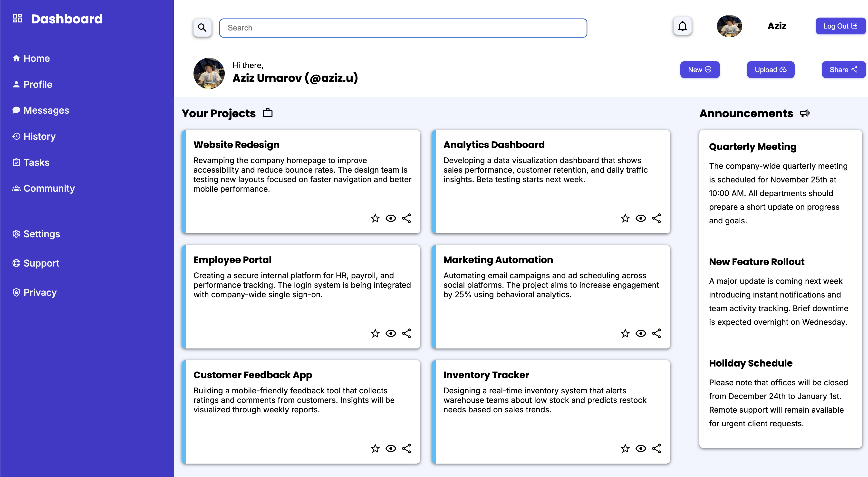The height and width of the screenshot is (477, 868).
Task: Star the Website Redesign project
Action: coord(375,219)
